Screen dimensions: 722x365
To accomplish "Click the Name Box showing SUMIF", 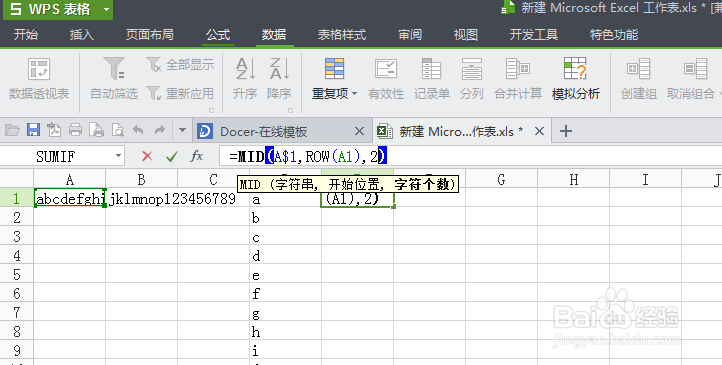I will pyautogui.click(x=55, y=157).
